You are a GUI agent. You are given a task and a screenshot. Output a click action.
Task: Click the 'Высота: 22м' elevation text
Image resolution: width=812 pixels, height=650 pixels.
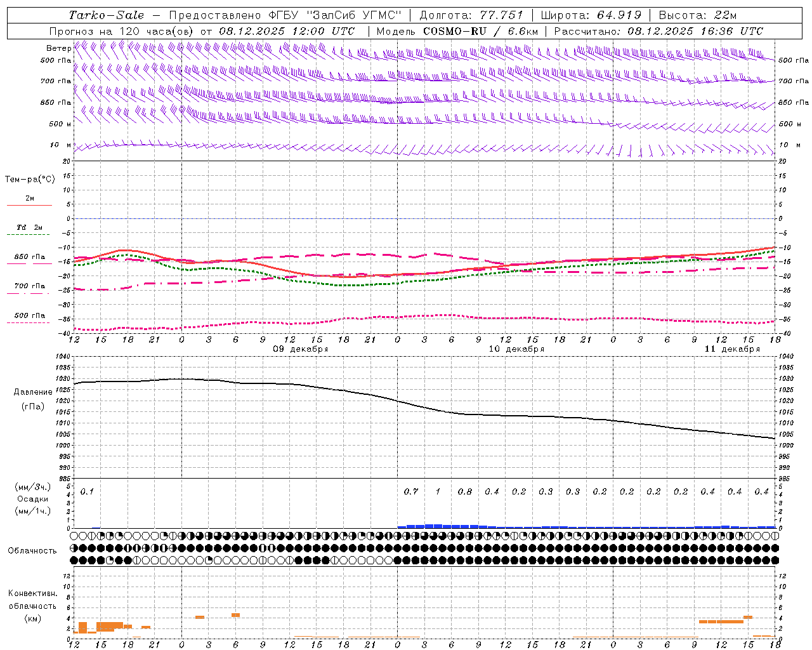(698, 15)
